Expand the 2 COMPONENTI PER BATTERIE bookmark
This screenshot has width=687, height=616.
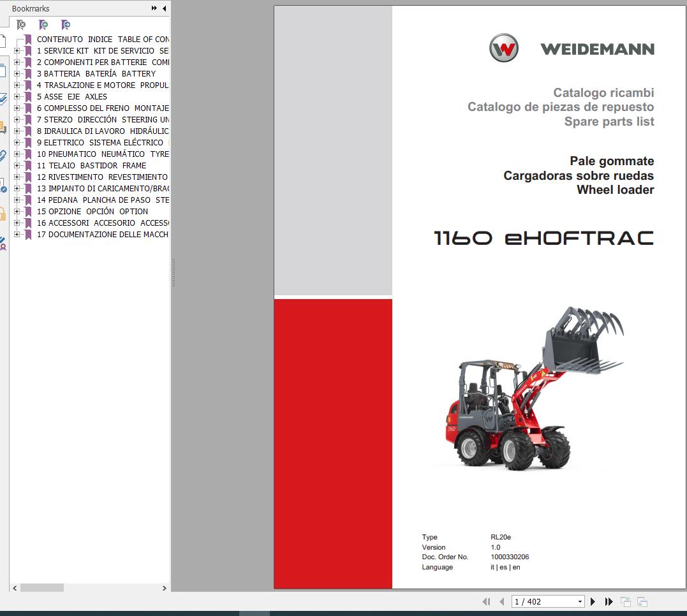point(17,62)
